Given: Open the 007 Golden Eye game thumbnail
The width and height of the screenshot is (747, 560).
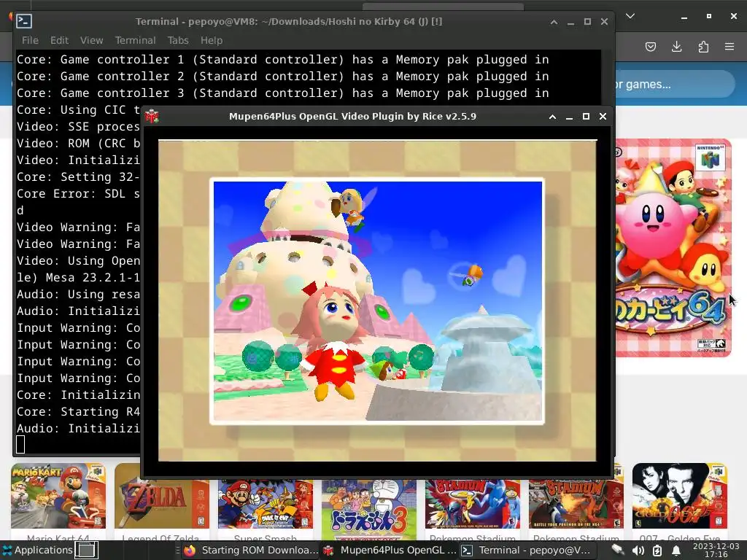Looking at the screenshot, I should pyautogui.click(x=679, y=496).
